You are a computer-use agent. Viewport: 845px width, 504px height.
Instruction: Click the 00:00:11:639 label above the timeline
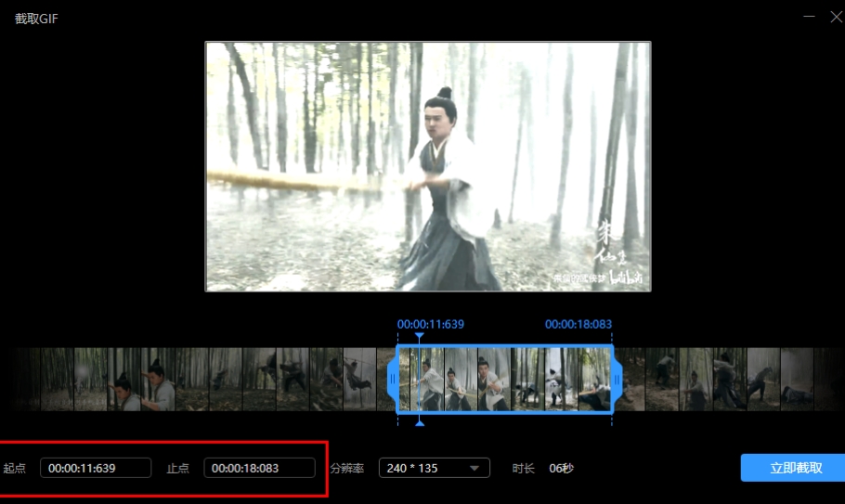(x=430, y=324)
